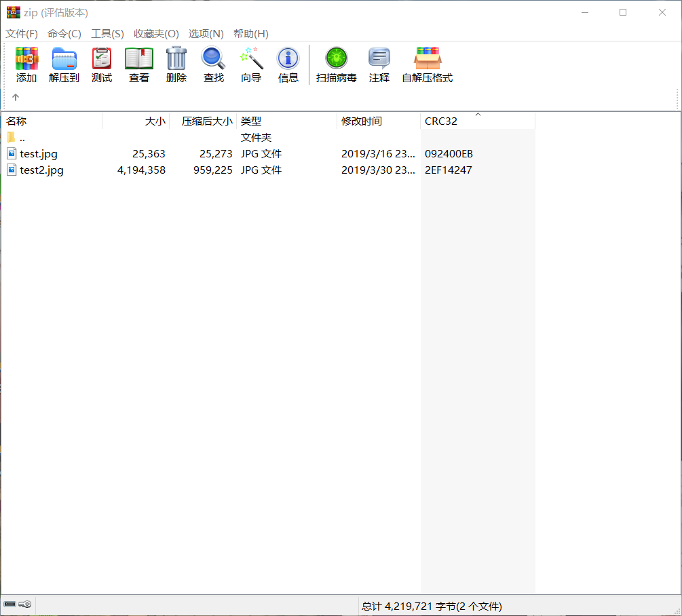Click modified date 2019/3/16
Viewport: 682px width, 616px height.
(378, 154)
